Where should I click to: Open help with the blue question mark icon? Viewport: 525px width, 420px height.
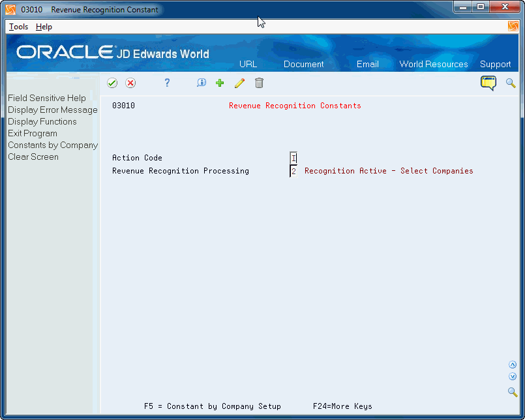click(167, 83)
